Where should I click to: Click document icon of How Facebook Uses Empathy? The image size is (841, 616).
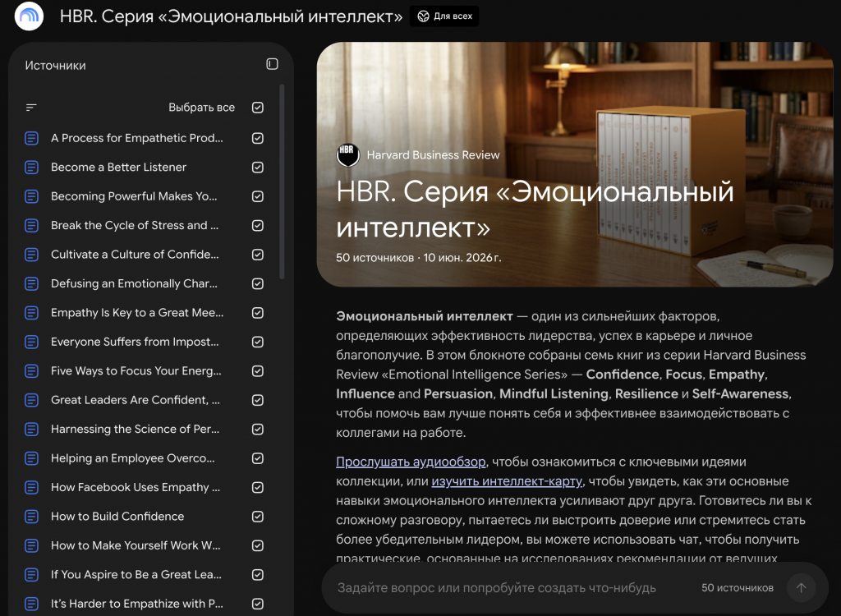[32, 487]
